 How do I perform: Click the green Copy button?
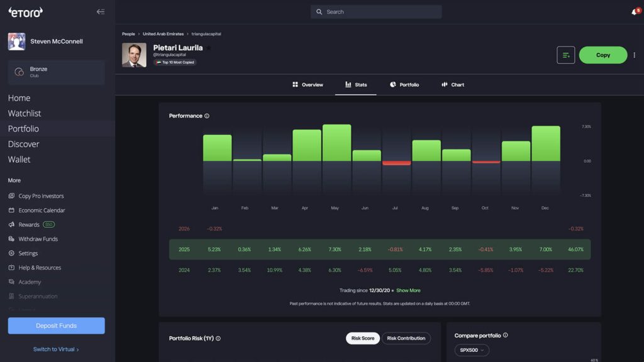pyautogui.click(x=603, y=55)
